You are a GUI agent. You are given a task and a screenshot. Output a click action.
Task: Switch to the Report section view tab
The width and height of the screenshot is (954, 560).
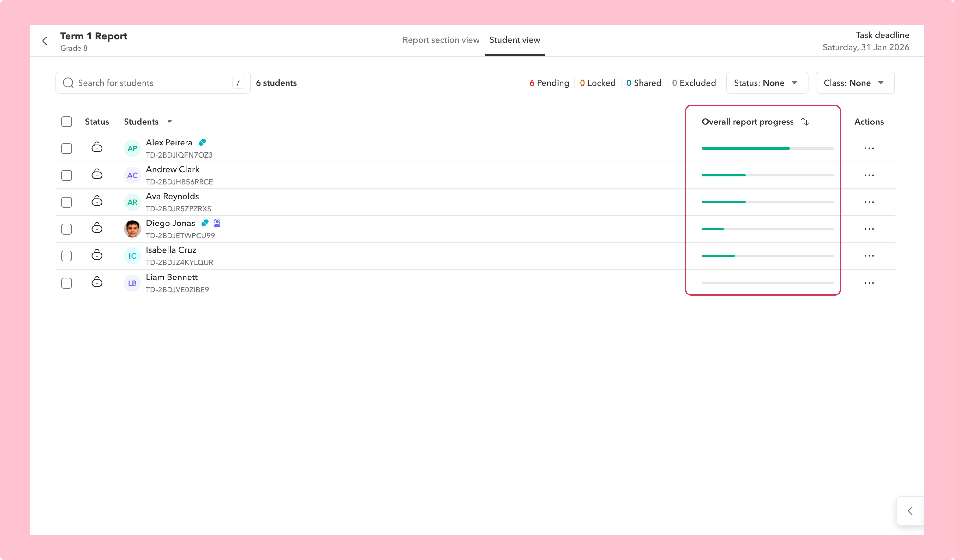pyautogui.click(x=441, y=40)
